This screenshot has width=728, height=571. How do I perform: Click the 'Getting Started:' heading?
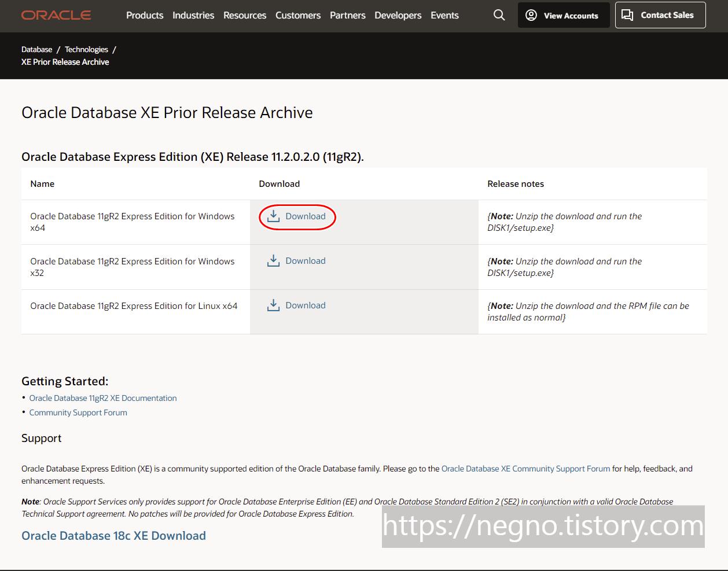click(65, 381)
